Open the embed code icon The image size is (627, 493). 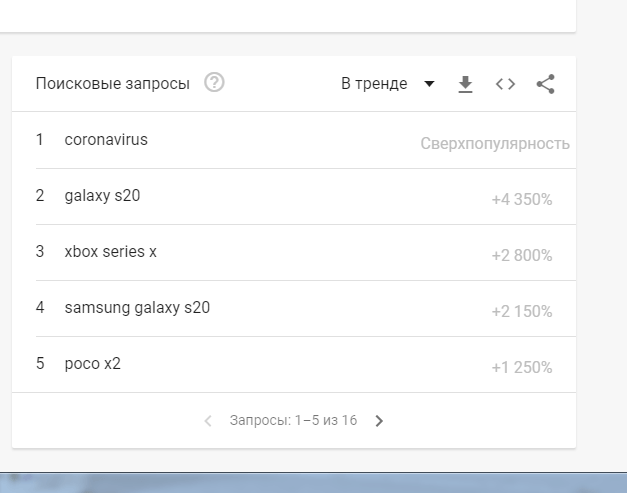[x=505, y=84]
